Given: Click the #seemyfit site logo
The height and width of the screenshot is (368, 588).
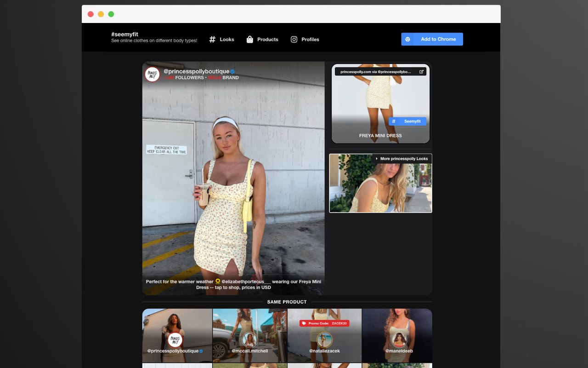Looking at the screenshot, I should [124, 34].
